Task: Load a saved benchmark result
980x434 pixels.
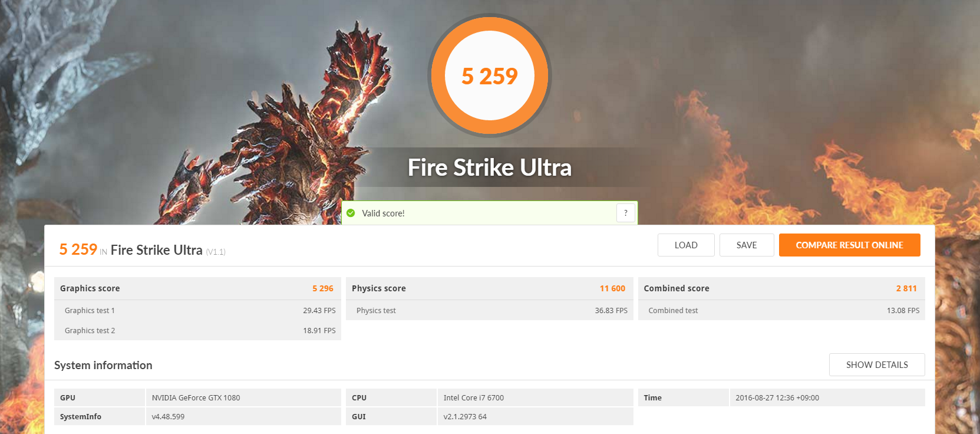Action: point(686,245)
